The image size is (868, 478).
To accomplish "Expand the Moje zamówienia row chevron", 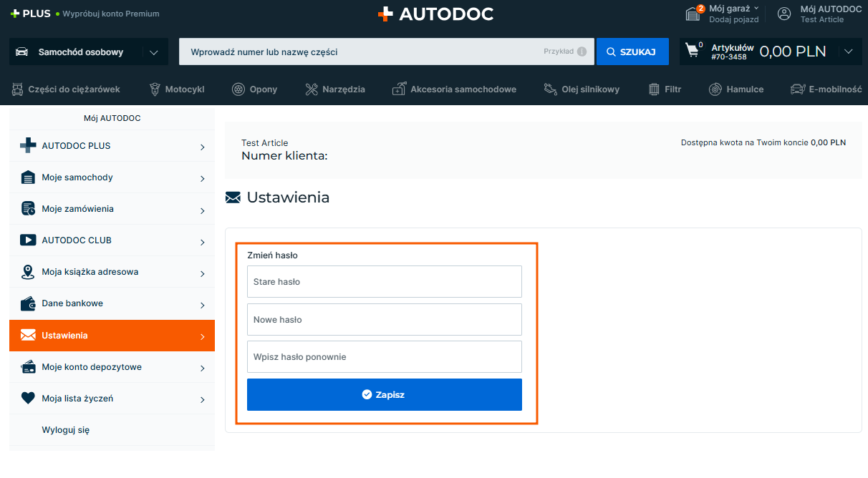I will (x=203, y=210).
